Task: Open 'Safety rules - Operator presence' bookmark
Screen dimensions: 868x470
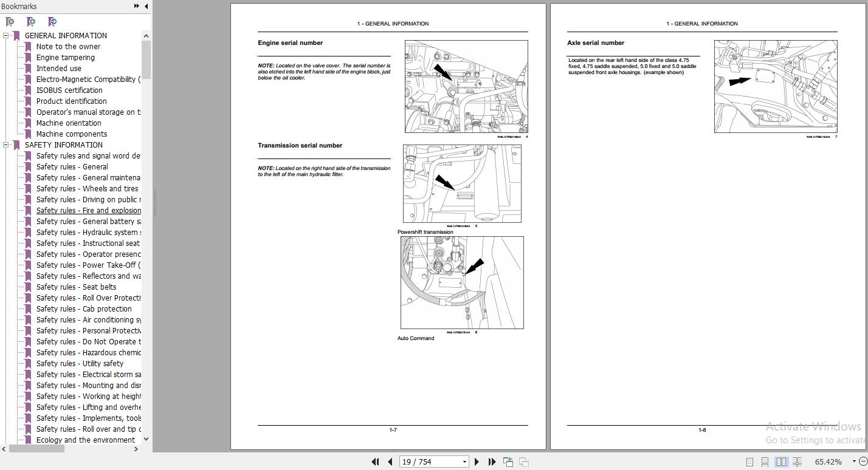Action: click(x=89, y=254)
